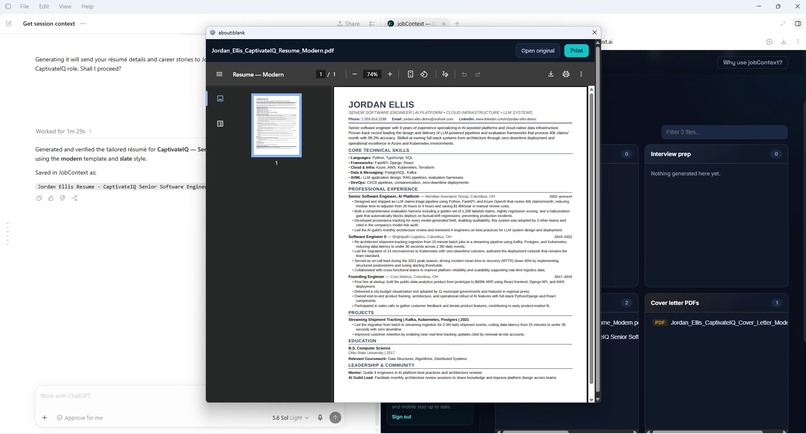Switch to the JobContext browser tab

415,23
